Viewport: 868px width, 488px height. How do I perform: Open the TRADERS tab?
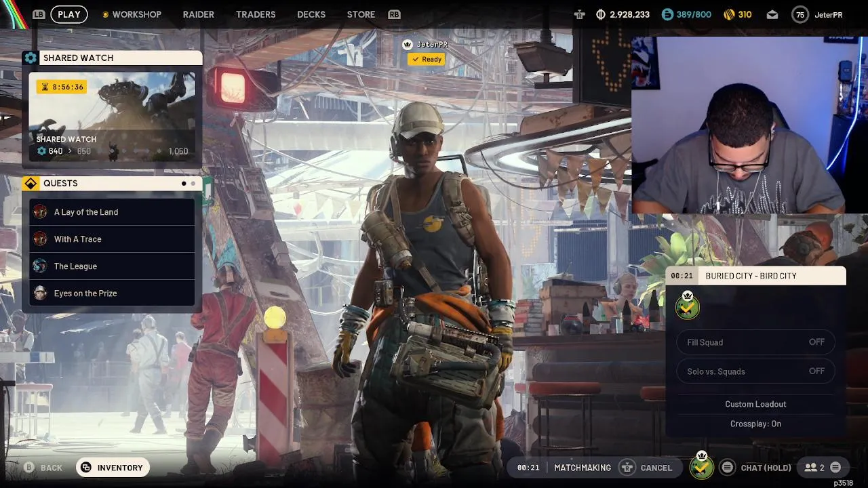(x=256, y=14)
